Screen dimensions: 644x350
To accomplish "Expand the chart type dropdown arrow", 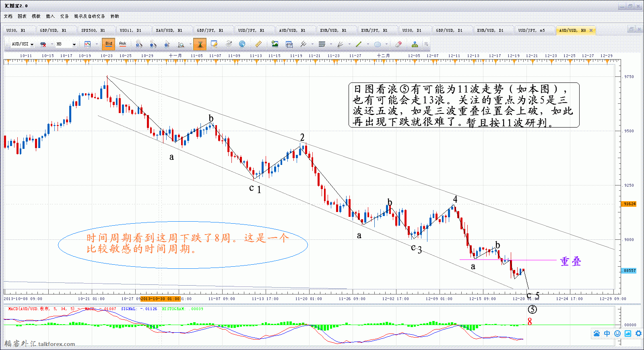I will [97, 44].
